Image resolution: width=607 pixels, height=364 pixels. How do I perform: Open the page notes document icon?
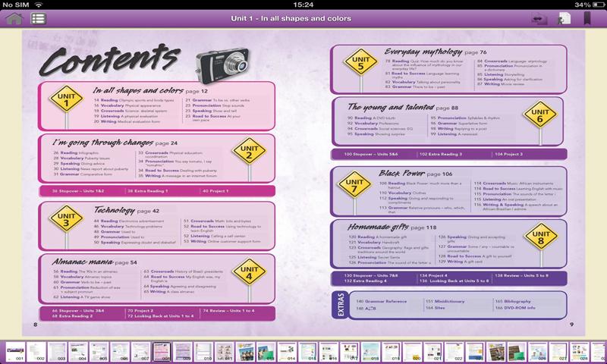pyautogui.click(x=565, y=18)
